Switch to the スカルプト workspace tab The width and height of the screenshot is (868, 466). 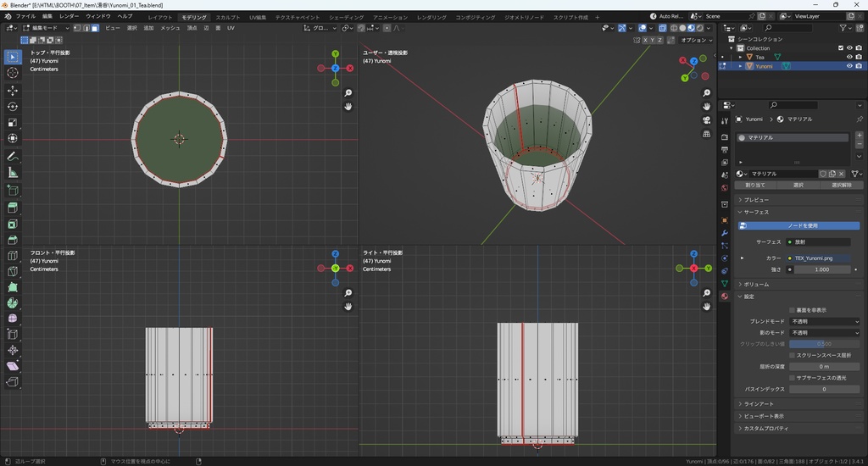click(227, 17)
